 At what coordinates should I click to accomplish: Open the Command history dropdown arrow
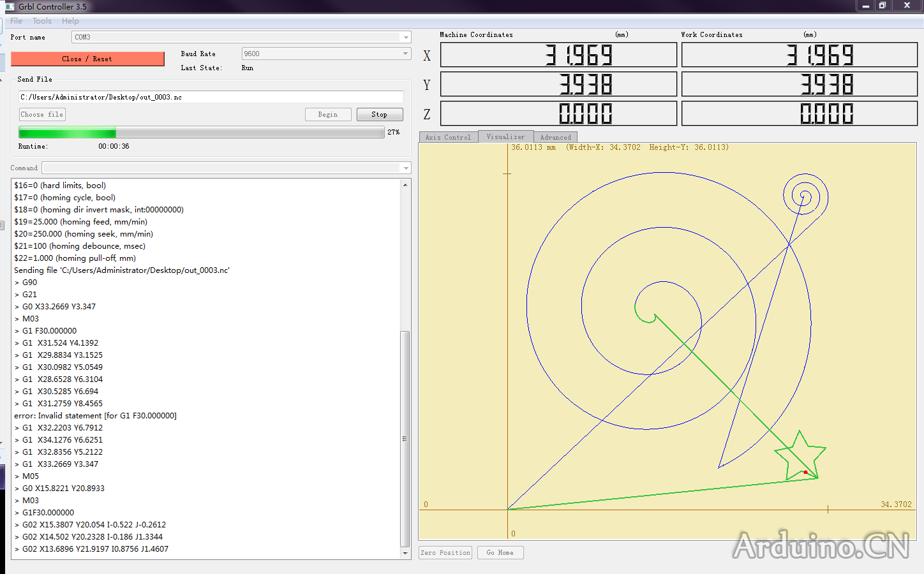coord(406,168)
